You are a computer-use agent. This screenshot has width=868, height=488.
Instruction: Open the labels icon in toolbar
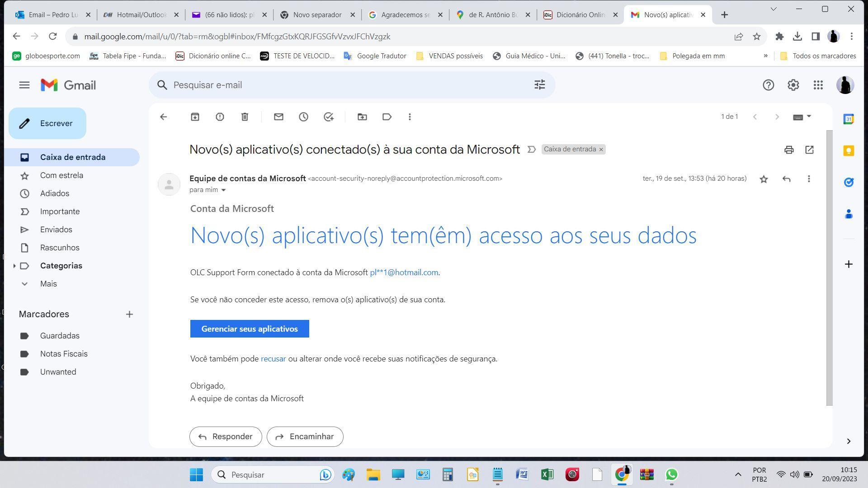tap(387, 117)
